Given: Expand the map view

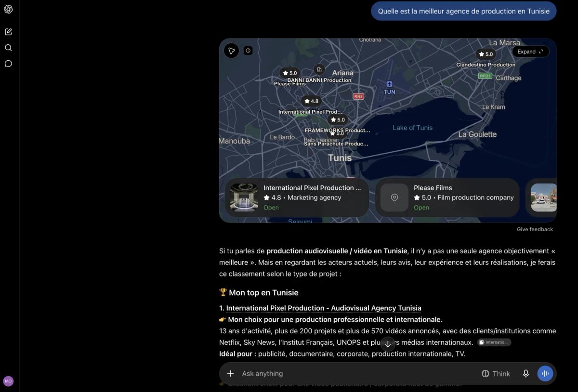Looking at the screenshot, I should pyautogui.click(x=530, y=52).
